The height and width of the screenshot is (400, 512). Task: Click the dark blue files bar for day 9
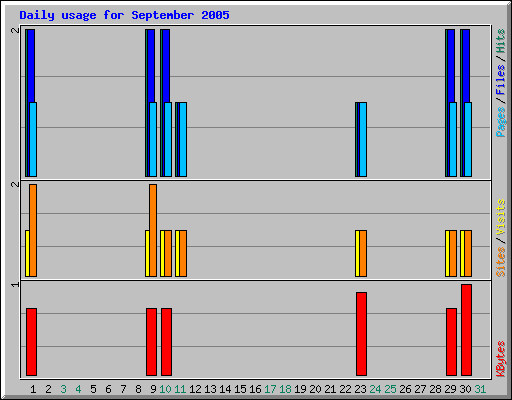[x=151, y=66]
